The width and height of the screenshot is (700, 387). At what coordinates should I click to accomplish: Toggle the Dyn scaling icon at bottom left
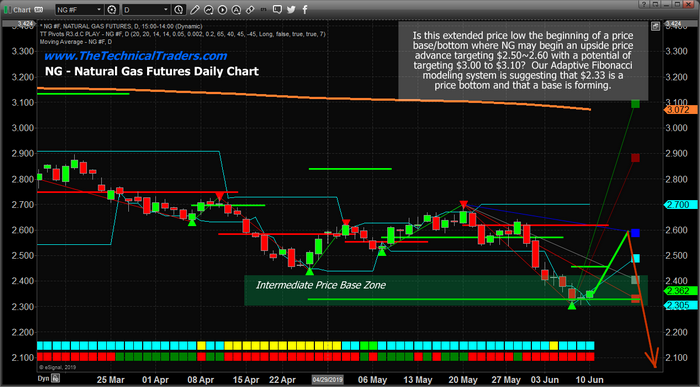tap(55, 379)
